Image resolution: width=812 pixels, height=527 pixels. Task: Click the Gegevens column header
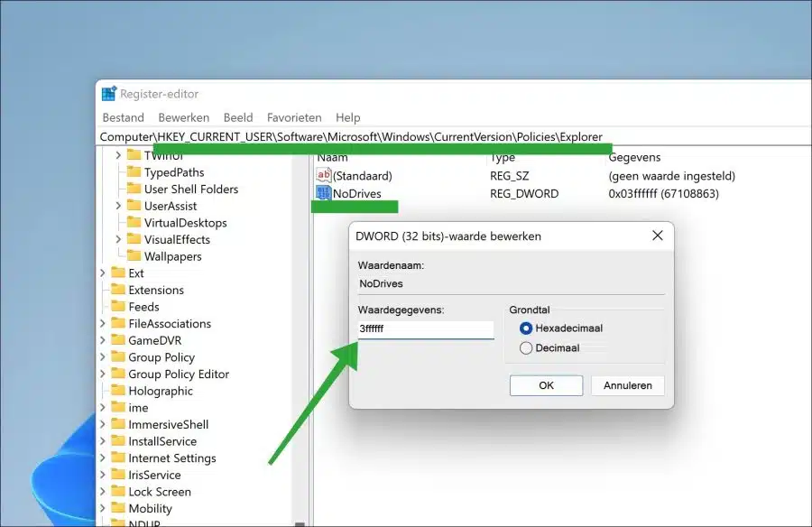coord(634,158)
